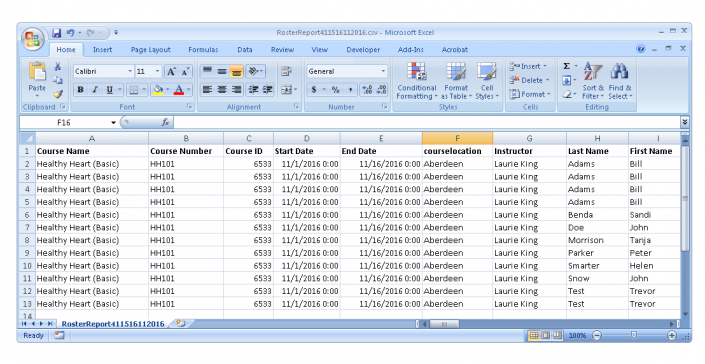
Task: Zoom in with plus button
Action: 671,335
